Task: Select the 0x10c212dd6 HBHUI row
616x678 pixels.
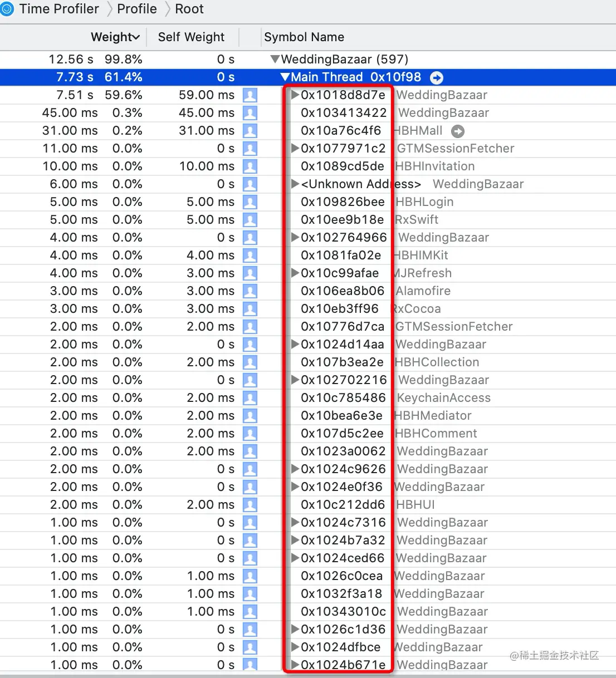Action: tap(308, 505)
